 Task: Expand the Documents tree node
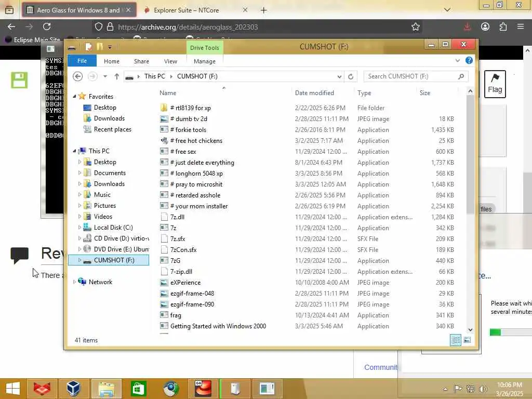pos(79,172)
